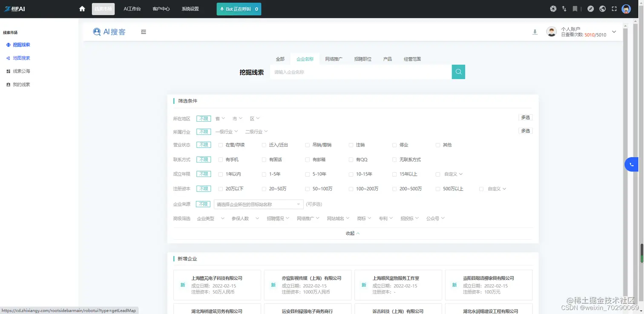
Task: Click 多选 in the 所在地区 row
Action: (526, 117)
